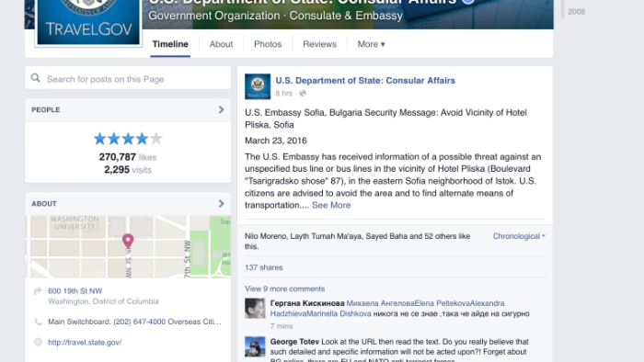Click the red map location pin

click(128, 241)
